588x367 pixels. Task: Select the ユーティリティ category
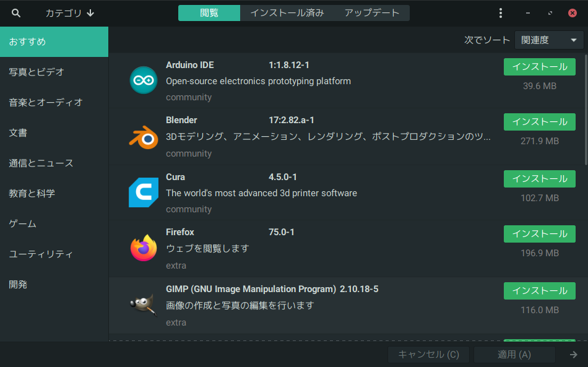54,254
